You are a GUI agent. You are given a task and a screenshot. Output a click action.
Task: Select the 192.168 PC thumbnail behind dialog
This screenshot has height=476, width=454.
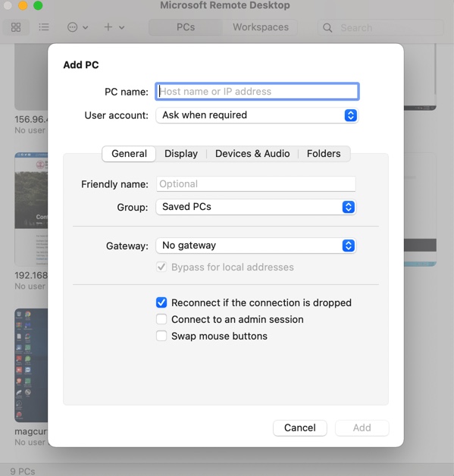(31, 209)
